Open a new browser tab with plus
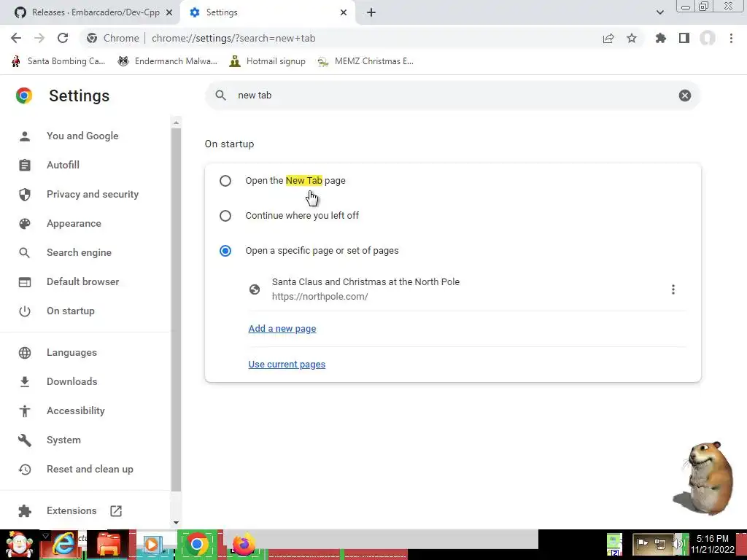 tap(371, 12)
